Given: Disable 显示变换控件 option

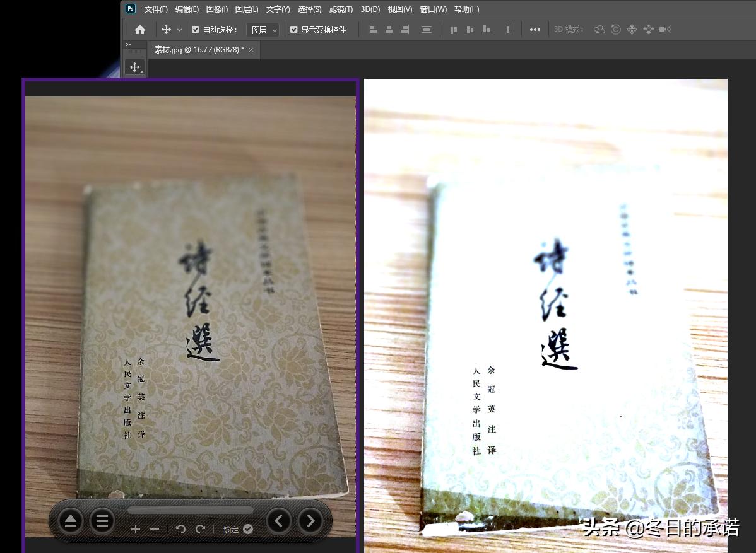Looking at the screenshot, I should click(x=294, y=29).
